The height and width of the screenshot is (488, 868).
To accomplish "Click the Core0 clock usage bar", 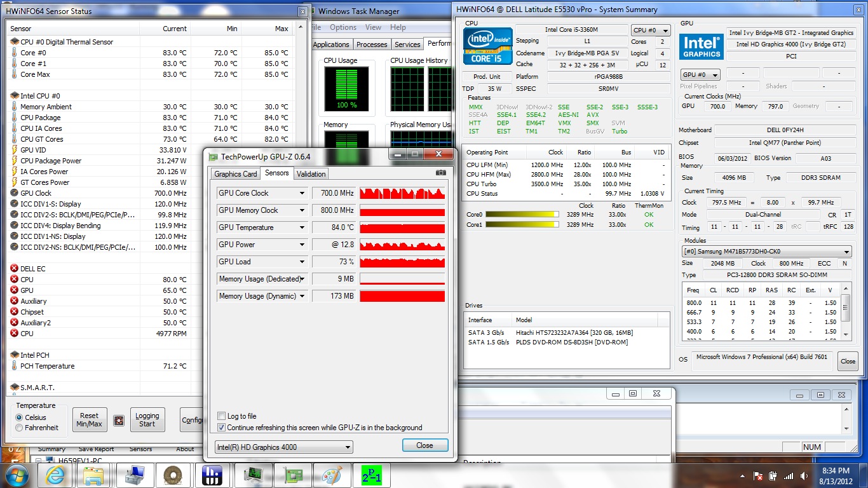I will pyautogui.click(x=522, y=215).
